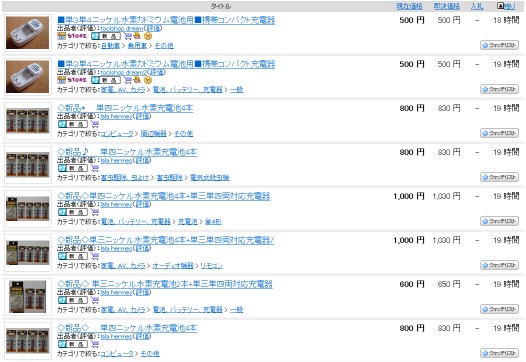The width and height of the screenshot is (526, 362).
Task: Click the 新品 badge in the last listing
Action: point(73,344)
